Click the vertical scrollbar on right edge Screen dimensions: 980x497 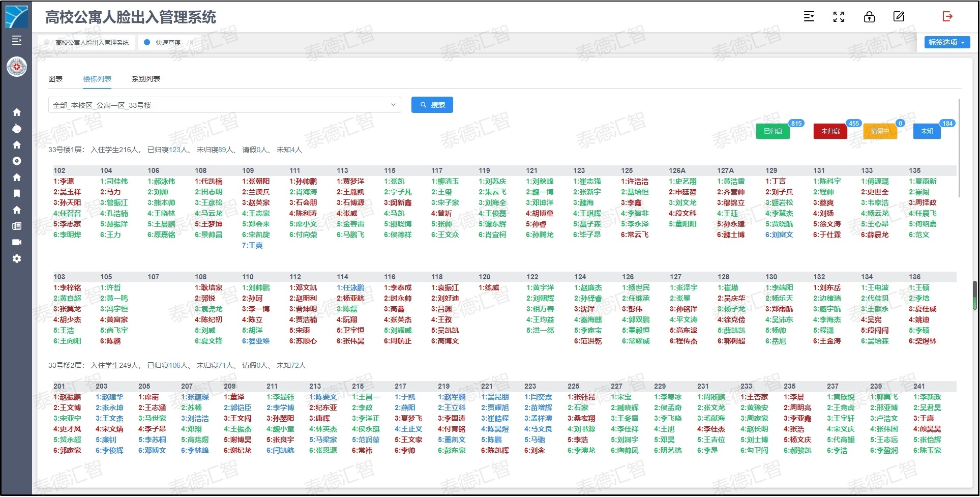974,295
